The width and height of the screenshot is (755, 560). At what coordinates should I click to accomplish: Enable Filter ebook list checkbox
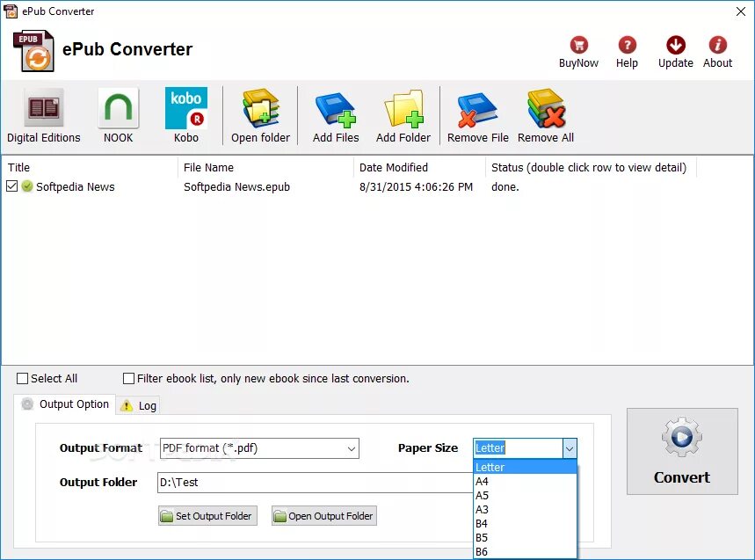pos(128,379)
